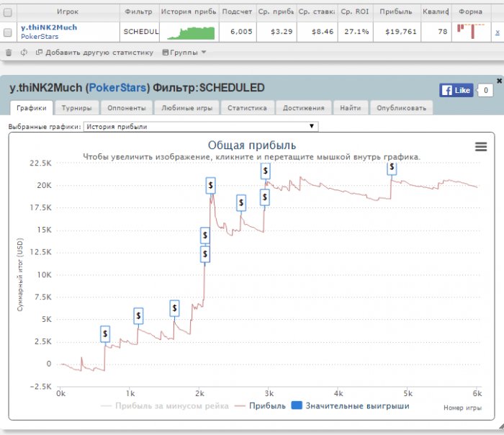This screenshot has width=504, height=435.
Task: Switch to the Опубликовать tab
Action: click(x=402, y=108)
